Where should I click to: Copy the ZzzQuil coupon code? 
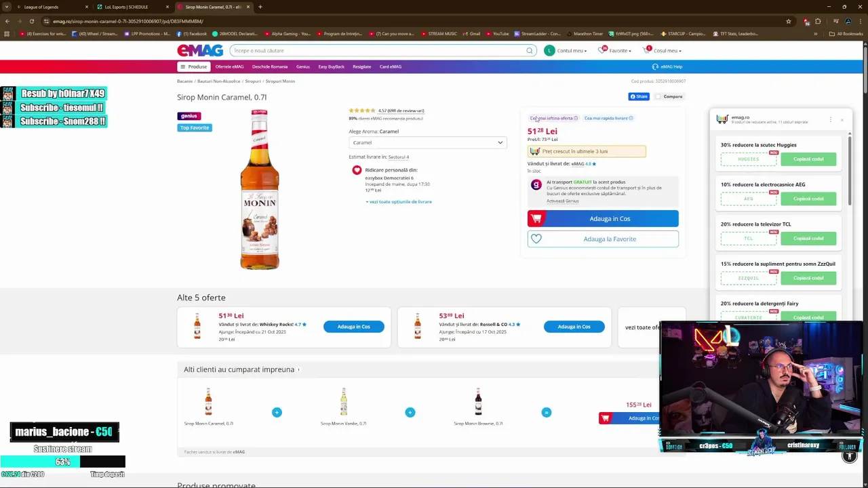click(808, 278)
